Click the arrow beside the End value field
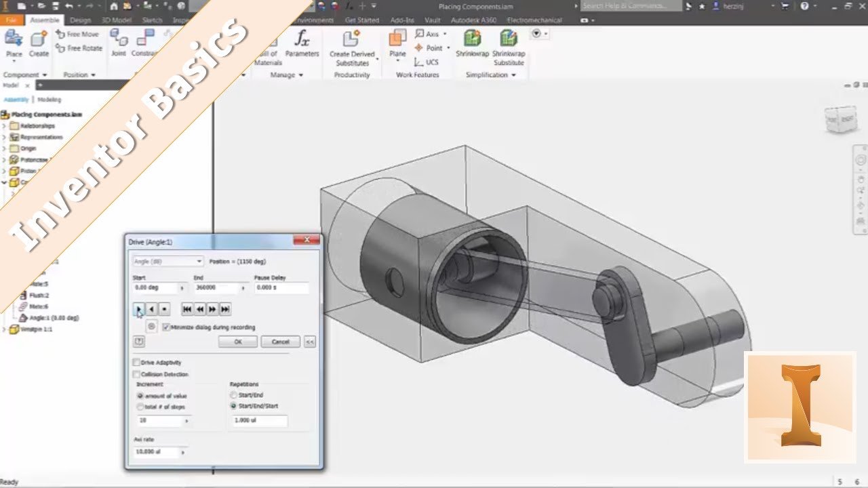 243,288
